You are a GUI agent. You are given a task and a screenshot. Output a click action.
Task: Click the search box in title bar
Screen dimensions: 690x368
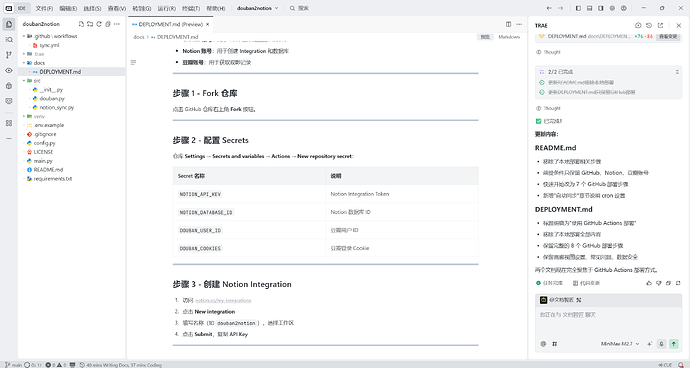pyautogui.click(x=299, y=8)
